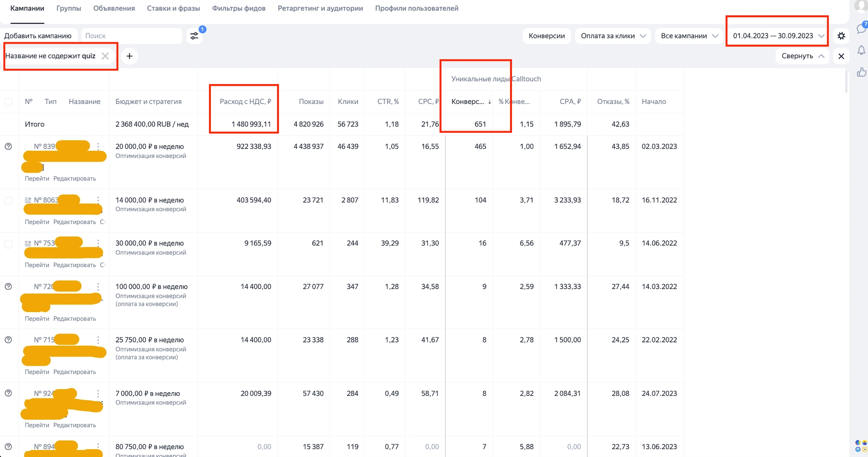Open the chat messages icon
This screenshot has height=457, width=868.
pyautogui.click(x=861, y=28)
